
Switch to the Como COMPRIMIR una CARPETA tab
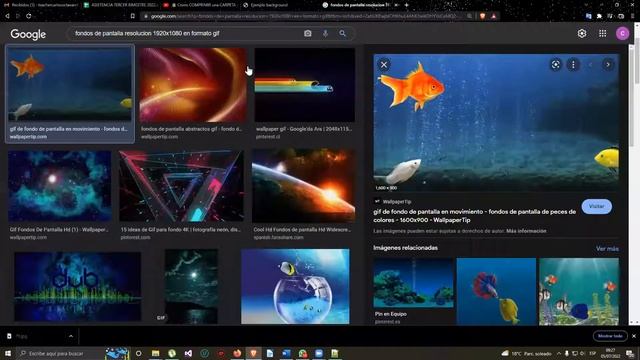pyautogui.click(x=200, y=5)
